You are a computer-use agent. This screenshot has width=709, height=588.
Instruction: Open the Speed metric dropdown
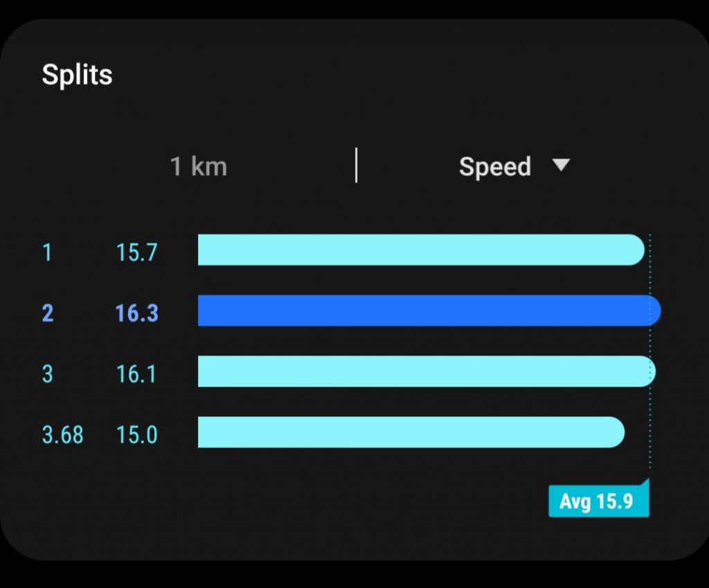pos(514,166)
